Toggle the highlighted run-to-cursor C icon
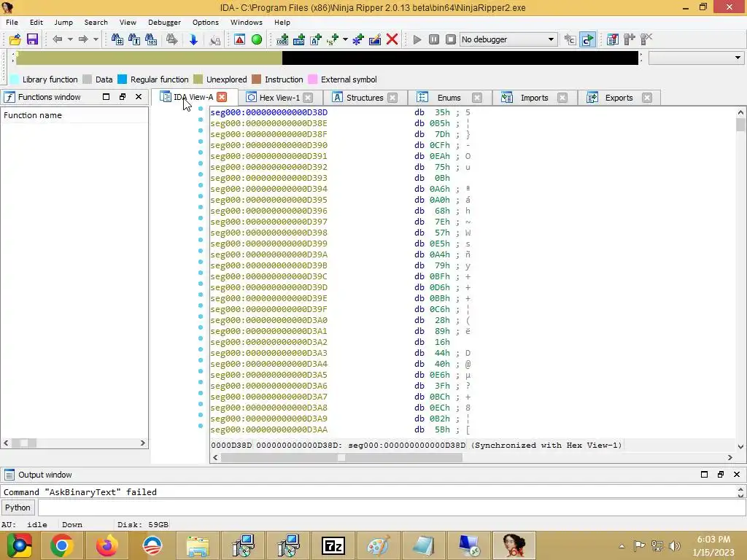The height and width of the screenshot is (560, 747). 587,39
